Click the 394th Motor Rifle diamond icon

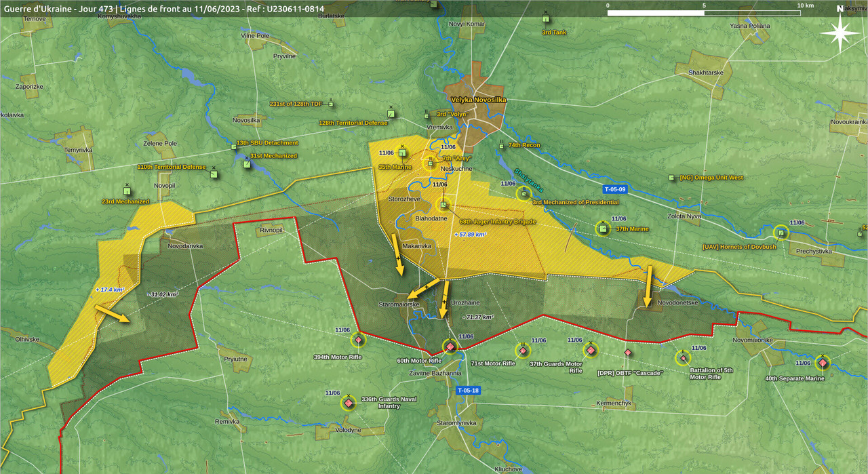pyautogui.click(x=358, y=340)
